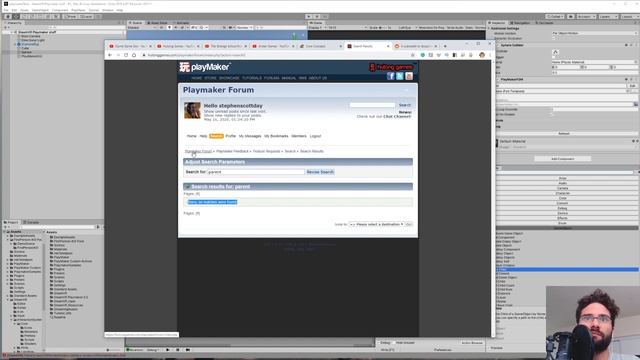Click Revise Search button
Image resolution: width=640 pixels, height=360 pixels.
pyautogui.click(x=320, y=172)
